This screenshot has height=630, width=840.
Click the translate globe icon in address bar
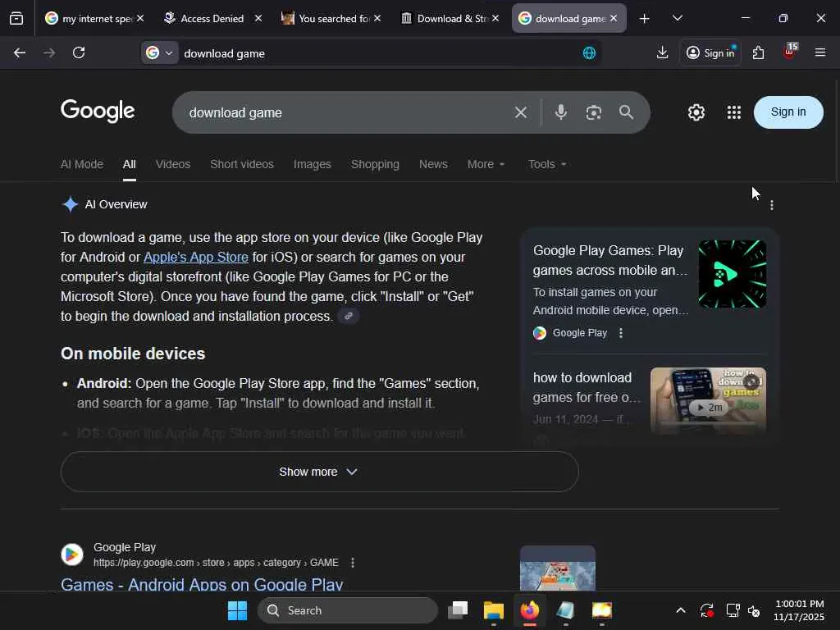[589, 53]
